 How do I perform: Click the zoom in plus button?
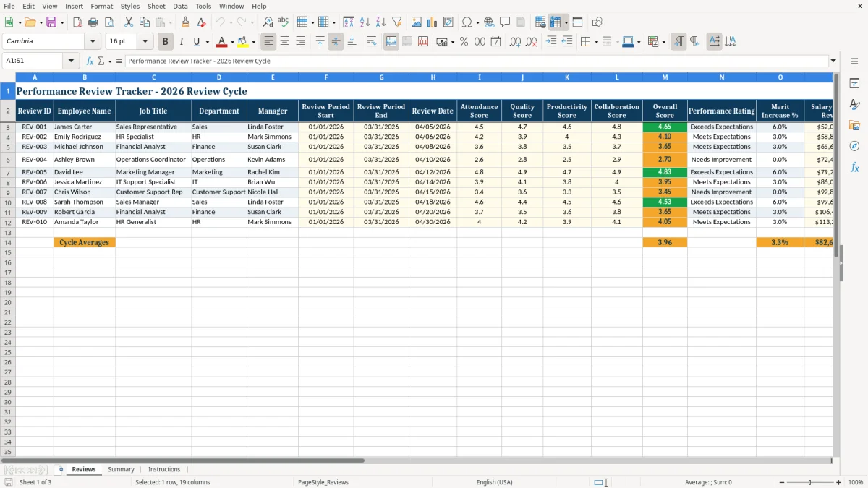coord(839,482)
